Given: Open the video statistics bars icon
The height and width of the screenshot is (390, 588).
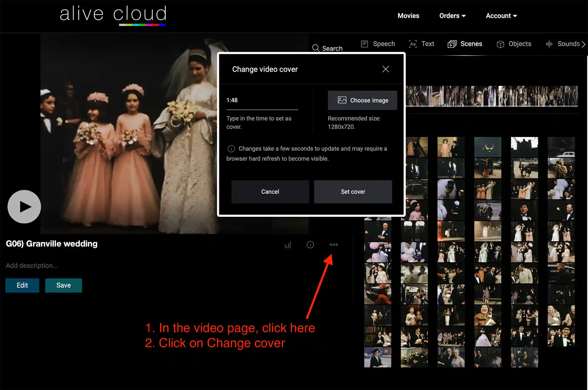Looking at the screenshot, I should [288, 245].
